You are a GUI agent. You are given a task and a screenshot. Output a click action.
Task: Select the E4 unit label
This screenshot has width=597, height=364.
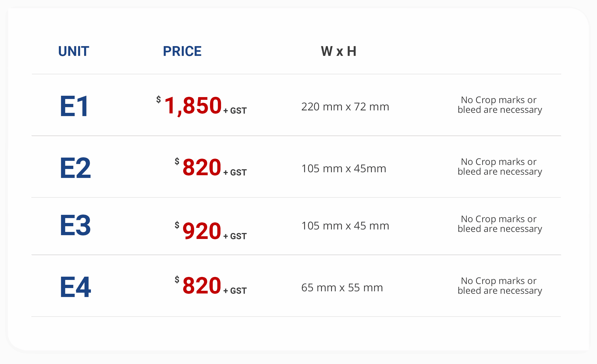[75, 287]
